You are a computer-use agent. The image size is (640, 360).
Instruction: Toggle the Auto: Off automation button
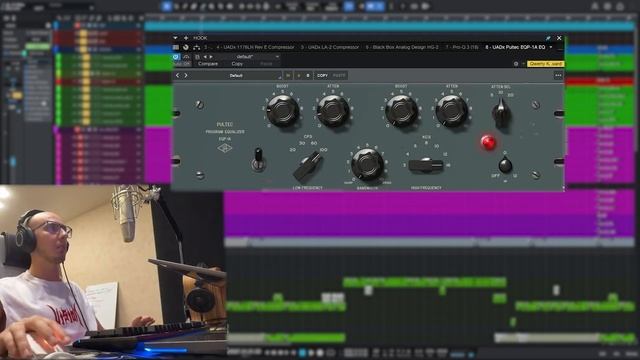click(182, 64)
